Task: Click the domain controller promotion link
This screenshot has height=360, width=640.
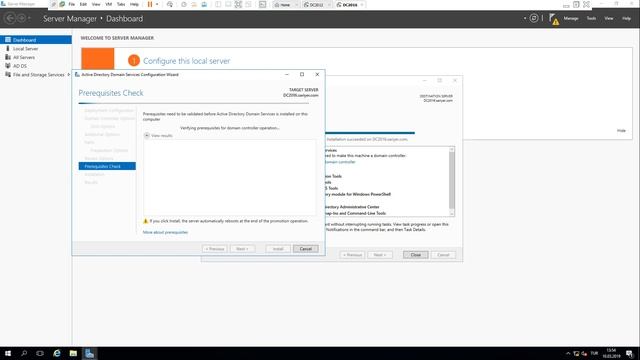Action: pos(340,162)
